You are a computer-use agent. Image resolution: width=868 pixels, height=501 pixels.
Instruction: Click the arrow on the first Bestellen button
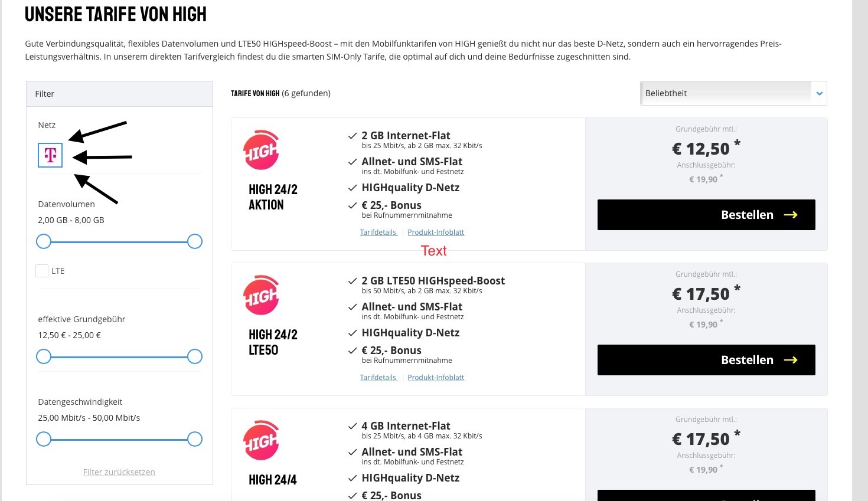791,215
